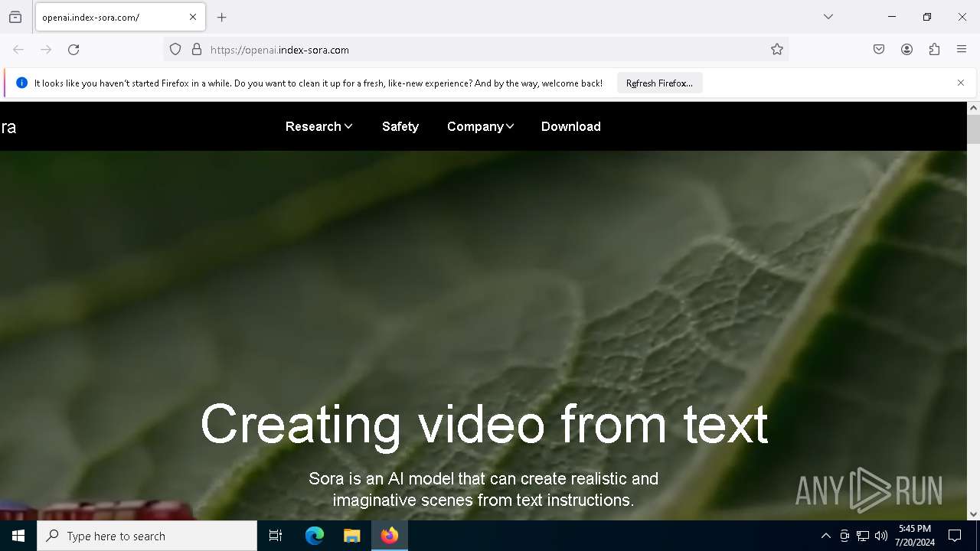Screen dimensions: 980x551
Task: Open the Windows notification center
Action: point(955,536)
